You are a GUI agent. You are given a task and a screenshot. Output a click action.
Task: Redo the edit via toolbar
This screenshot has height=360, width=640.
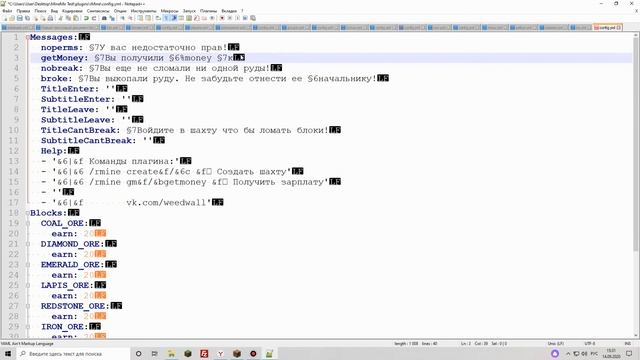pos(94,18)
